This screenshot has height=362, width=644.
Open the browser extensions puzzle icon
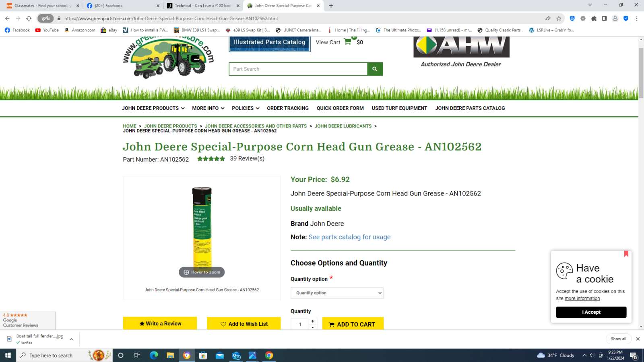(x=594, y=19)
